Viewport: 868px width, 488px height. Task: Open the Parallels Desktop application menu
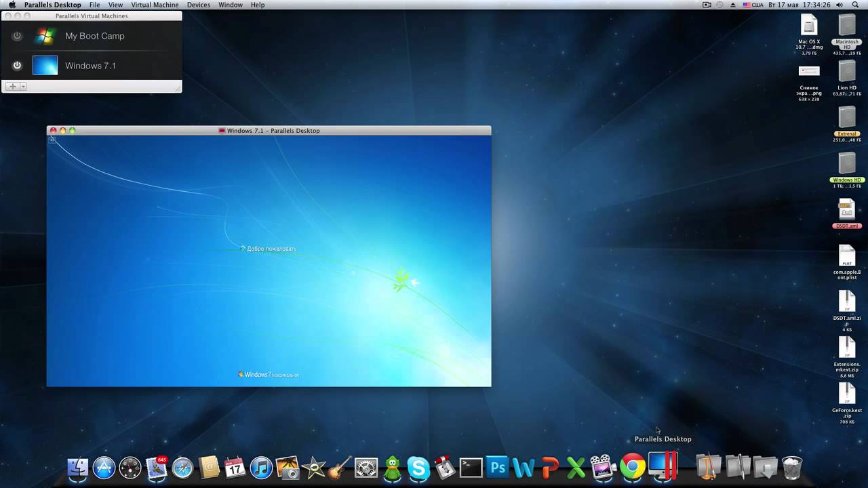pos(53,5)
